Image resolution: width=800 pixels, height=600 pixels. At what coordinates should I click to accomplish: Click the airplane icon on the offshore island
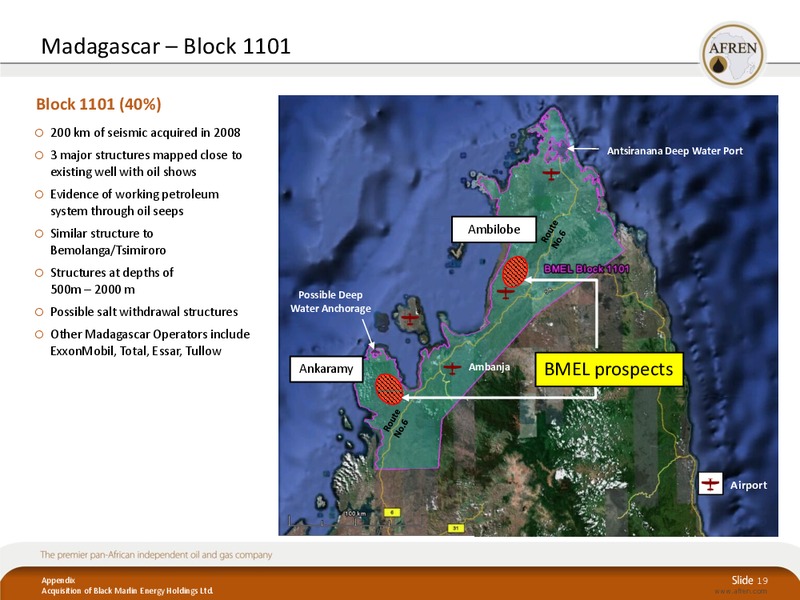tap(410, 319)
